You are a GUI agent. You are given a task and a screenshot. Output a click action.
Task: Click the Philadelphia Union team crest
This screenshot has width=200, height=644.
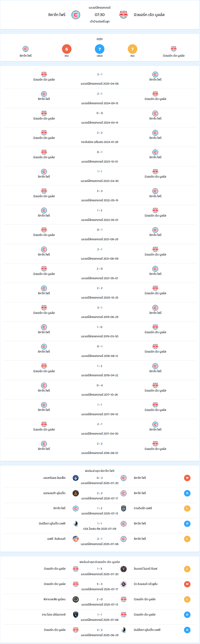[x=76, y=599]
